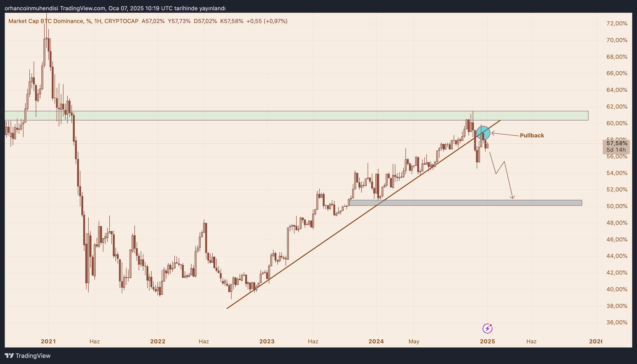Image resolution: width=637 pixels, height=364 pixels.
Task: Click the 2025 label on time axis
Action: (x=487, y=341)
